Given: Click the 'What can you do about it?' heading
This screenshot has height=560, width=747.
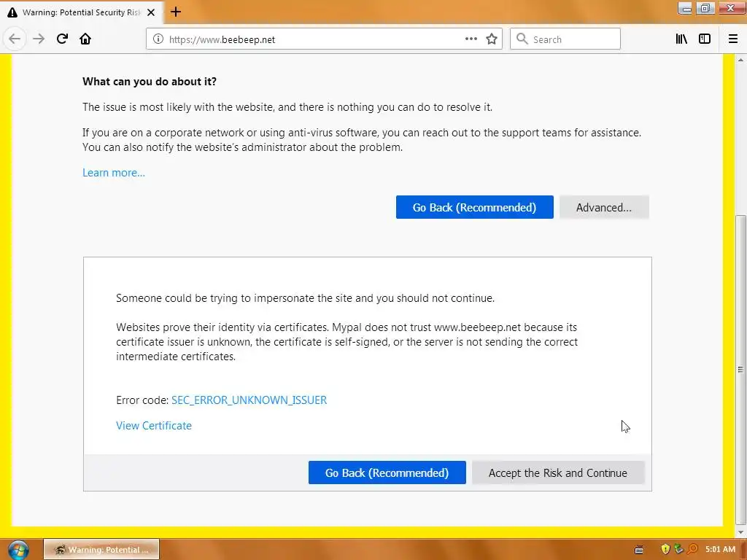Looking at the screenshot, I should point(150,82).
